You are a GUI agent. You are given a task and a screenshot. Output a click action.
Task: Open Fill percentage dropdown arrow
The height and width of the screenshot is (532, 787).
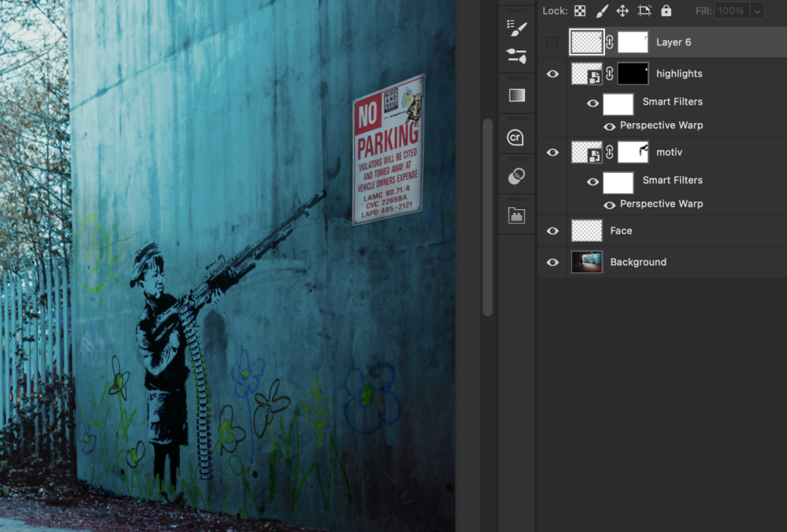pos(757,11)
